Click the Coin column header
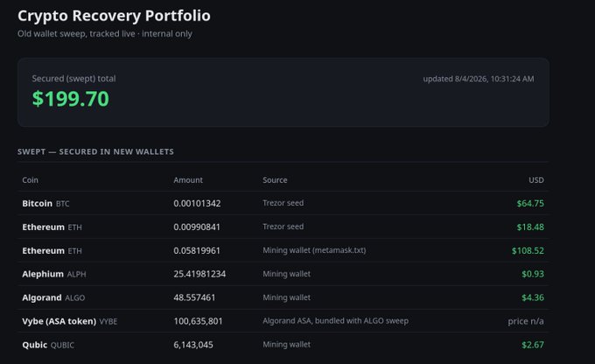The height and width of the screenshot is (364, 595). tap(30, 180)
